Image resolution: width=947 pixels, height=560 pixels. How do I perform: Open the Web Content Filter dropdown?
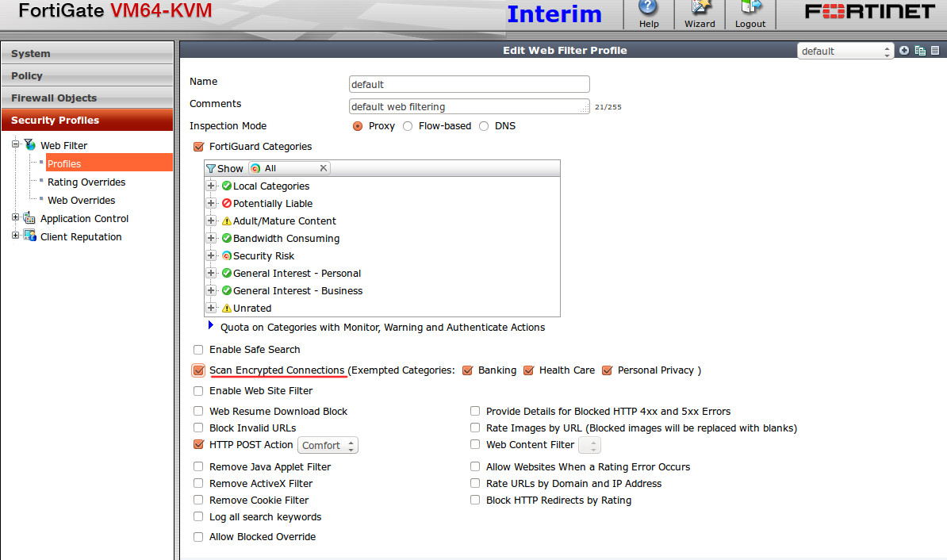point(589,445)
